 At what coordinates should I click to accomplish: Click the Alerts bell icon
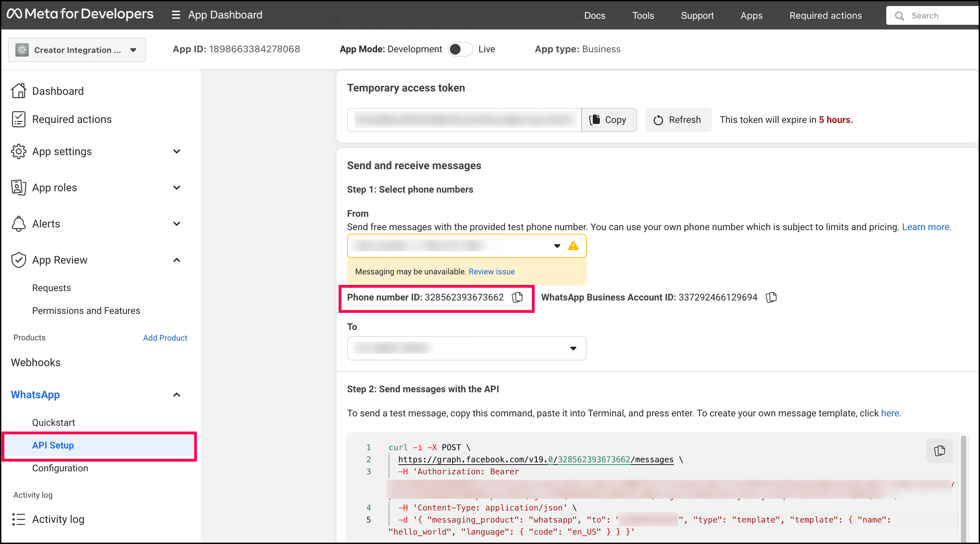point(18,224)
